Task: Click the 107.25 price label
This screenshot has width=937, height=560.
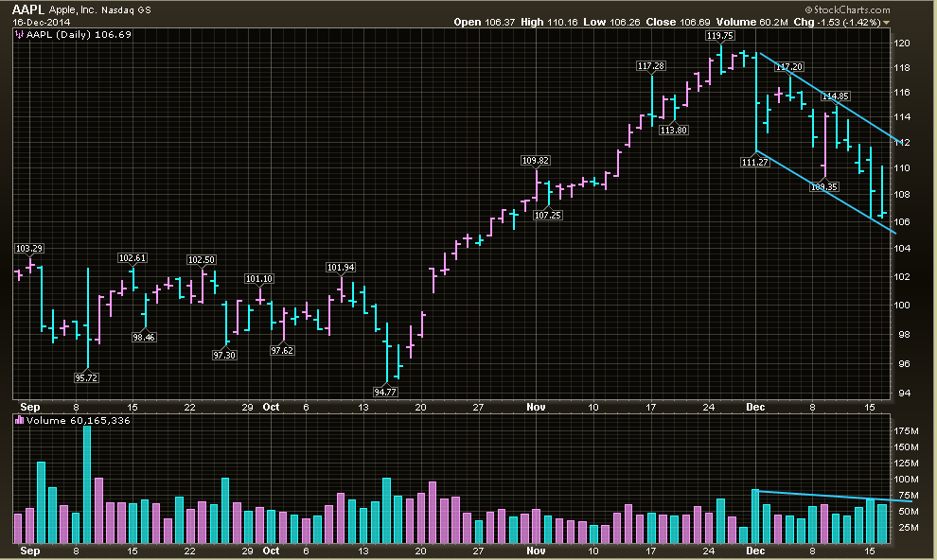Action: click(547, 215)
